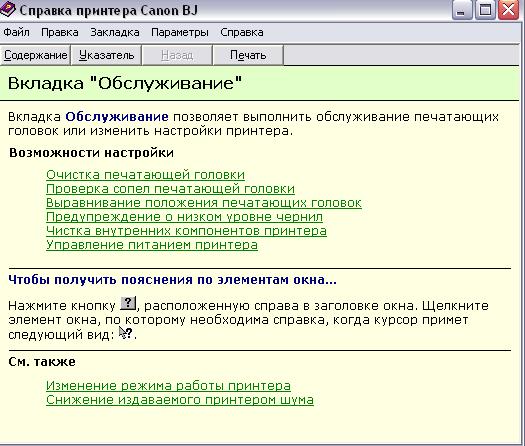Open link Очистка печатающей головки
Screen dimensions: 525x446
145,175
